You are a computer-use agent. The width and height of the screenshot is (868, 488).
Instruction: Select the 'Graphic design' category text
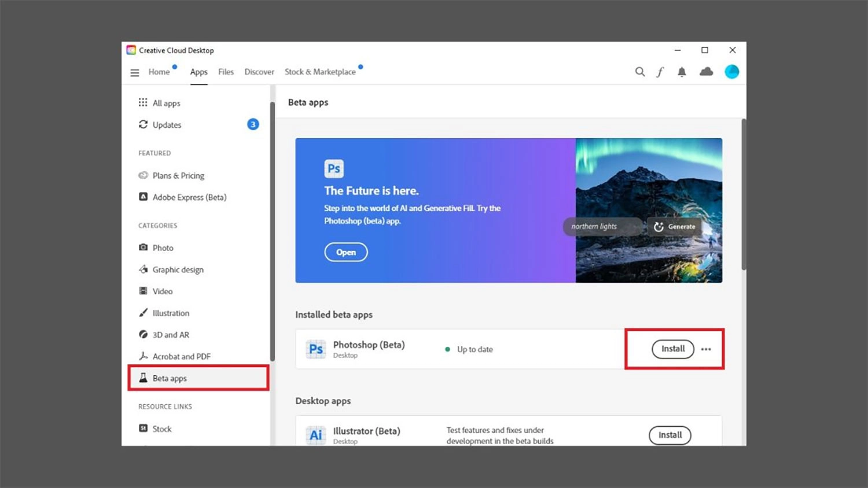[178, 269]
